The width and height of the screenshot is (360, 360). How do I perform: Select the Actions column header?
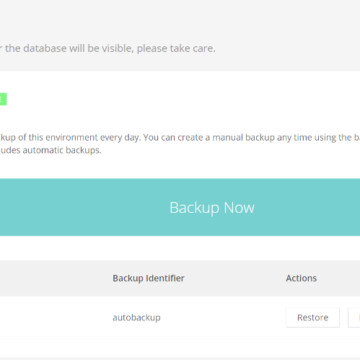(x=301, y=278)
